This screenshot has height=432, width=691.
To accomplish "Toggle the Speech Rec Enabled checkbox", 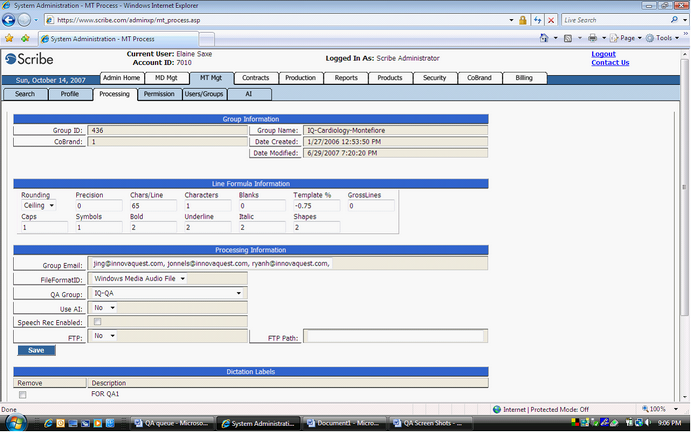I will click(x=97, y=321).
